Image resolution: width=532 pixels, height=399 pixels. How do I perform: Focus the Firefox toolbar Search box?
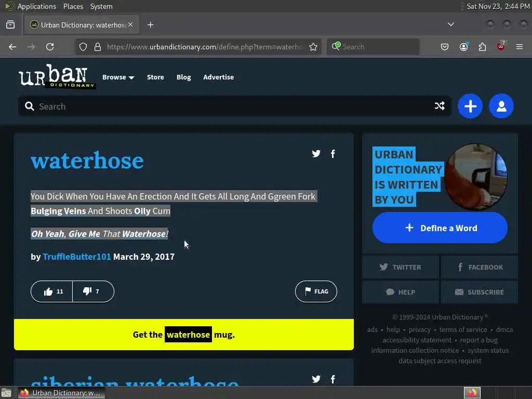click(373, 47)
